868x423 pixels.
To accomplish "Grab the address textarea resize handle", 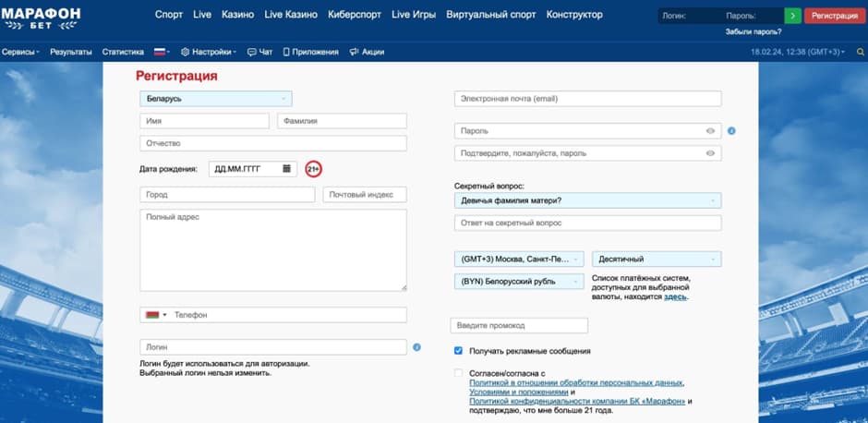I will point(404,288).
